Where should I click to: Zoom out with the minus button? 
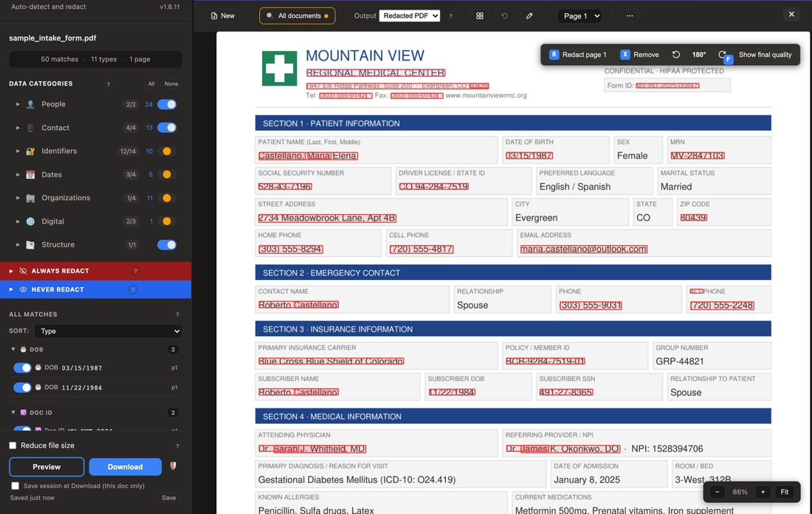tap(718, 492)
